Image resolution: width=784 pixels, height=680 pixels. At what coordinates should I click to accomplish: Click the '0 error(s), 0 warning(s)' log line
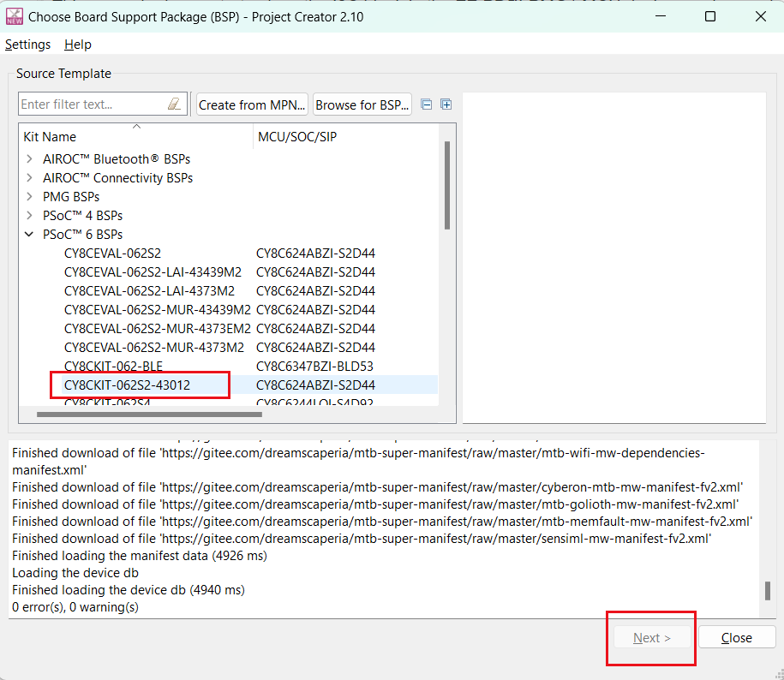(75, 607)
